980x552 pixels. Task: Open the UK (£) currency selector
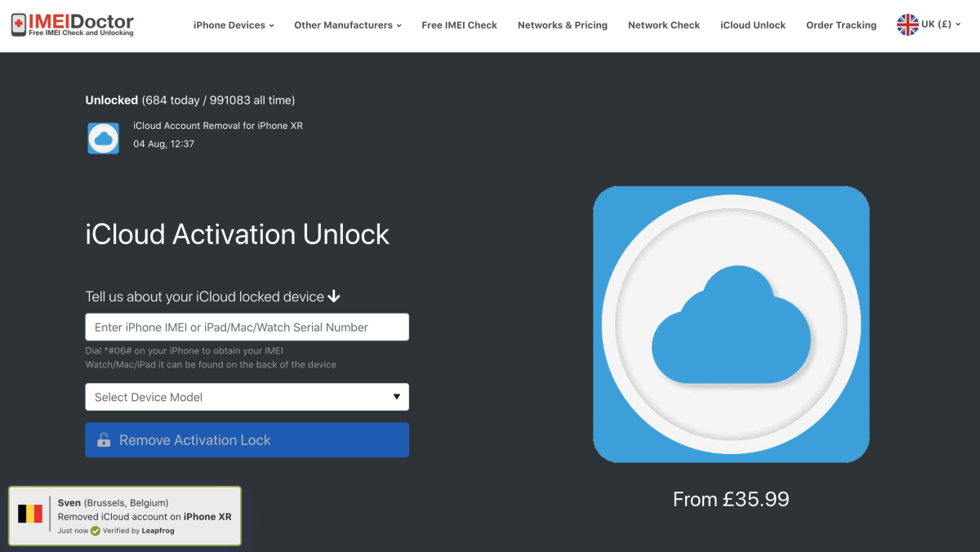pos(929,24)
